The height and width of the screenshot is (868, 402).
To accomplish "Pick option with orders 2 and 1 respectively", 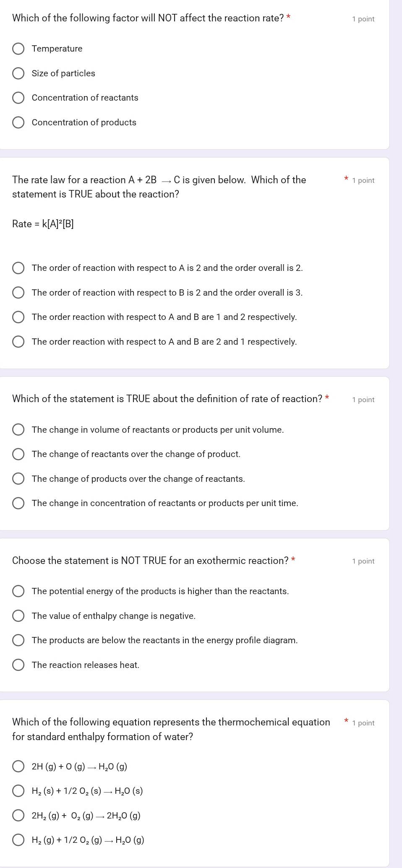I will (x=18, y=342).
